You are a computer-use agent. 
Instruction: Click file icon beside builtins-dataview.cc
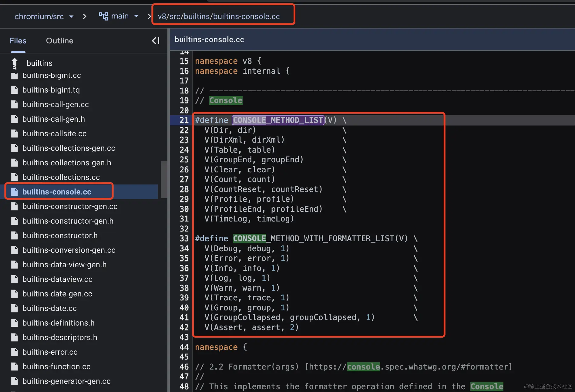(14, 279)
